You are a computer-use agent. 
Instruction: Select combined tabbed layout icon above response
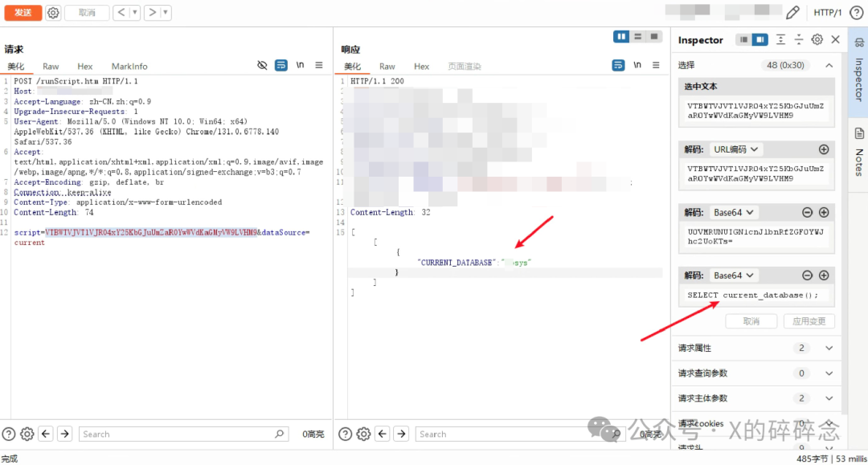[x=653, y=36]
